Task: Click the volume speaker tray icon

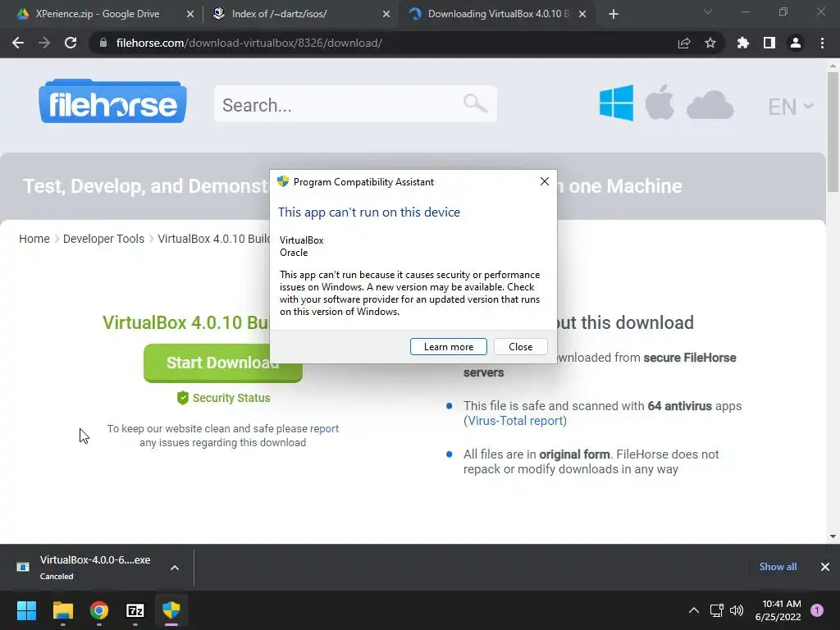Action: 737,610
